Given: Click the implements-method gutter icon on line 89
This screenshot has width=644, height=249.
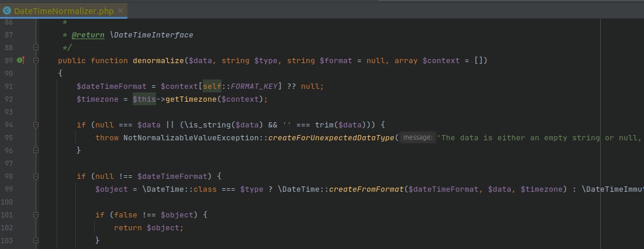Looking at the screenshot, I should [20, 60].
